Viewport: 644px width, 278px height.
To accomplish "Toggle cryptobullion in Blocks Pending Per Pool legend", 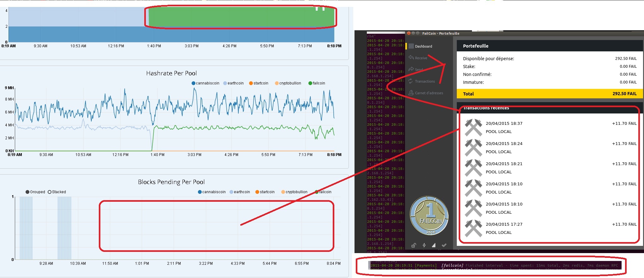I will point(294,192).
